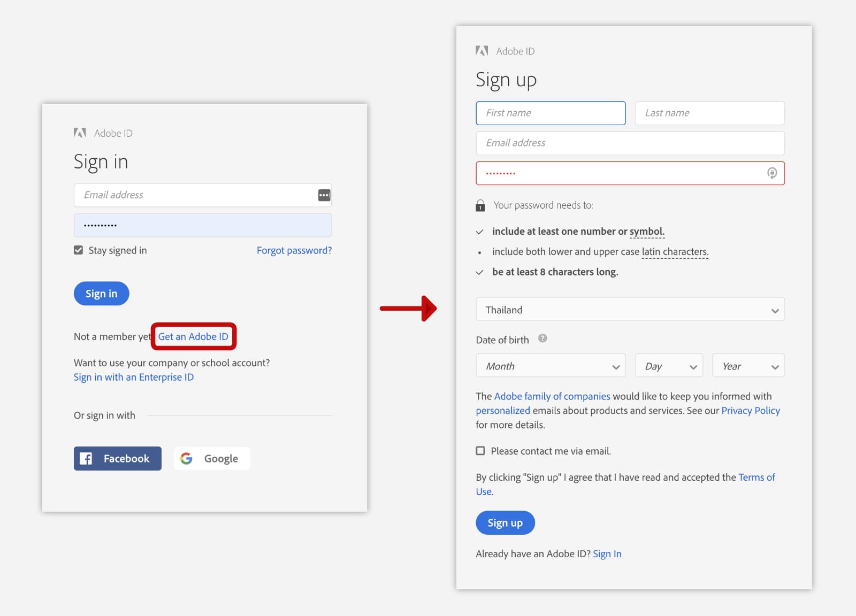
Task: Click 'be at least 8 characters long.' text
Action: [555, 272]
